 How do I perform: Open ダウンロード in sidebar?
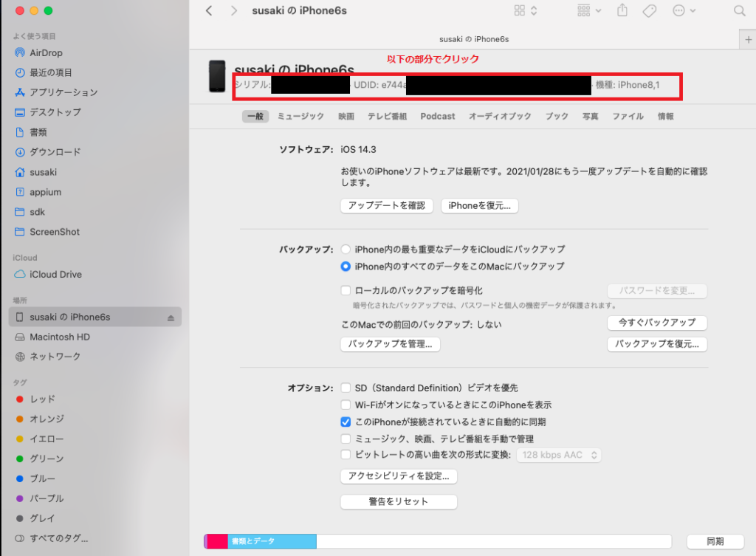coord(55,152)
